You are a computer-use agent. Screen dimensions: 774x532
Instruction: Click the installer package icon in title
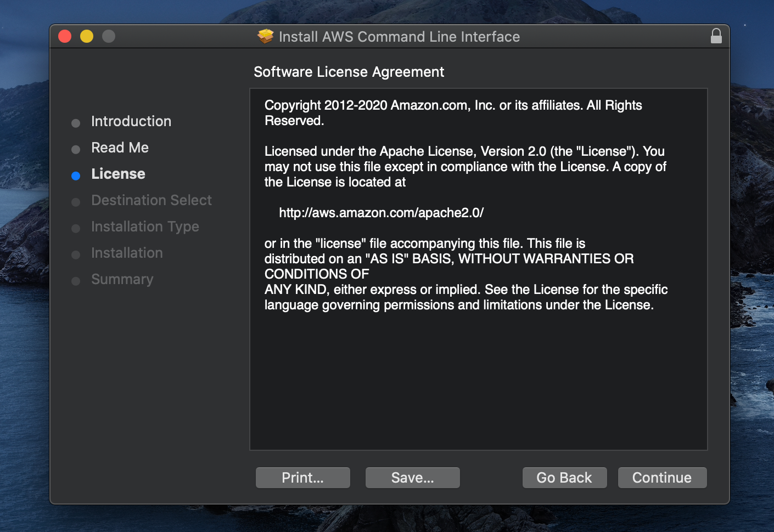click(266, 36)
